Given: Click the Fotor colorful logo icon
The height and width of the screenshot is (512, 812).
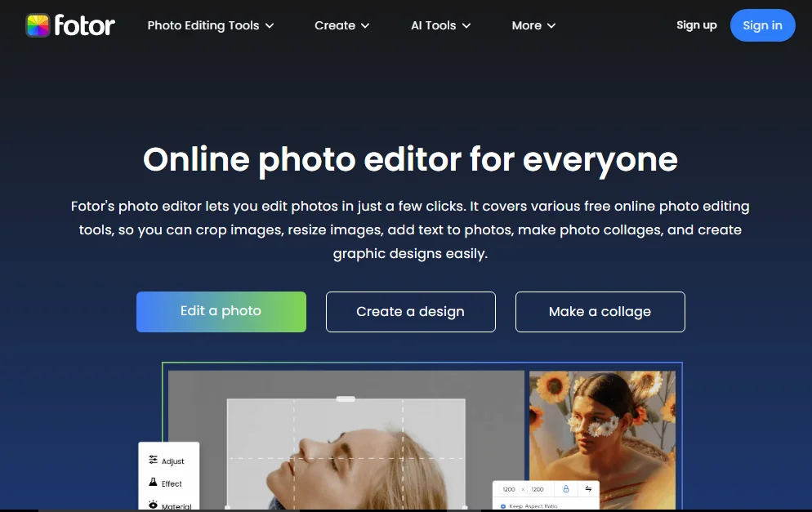Looking at the screenshot, I should click(x=38, y=25).
